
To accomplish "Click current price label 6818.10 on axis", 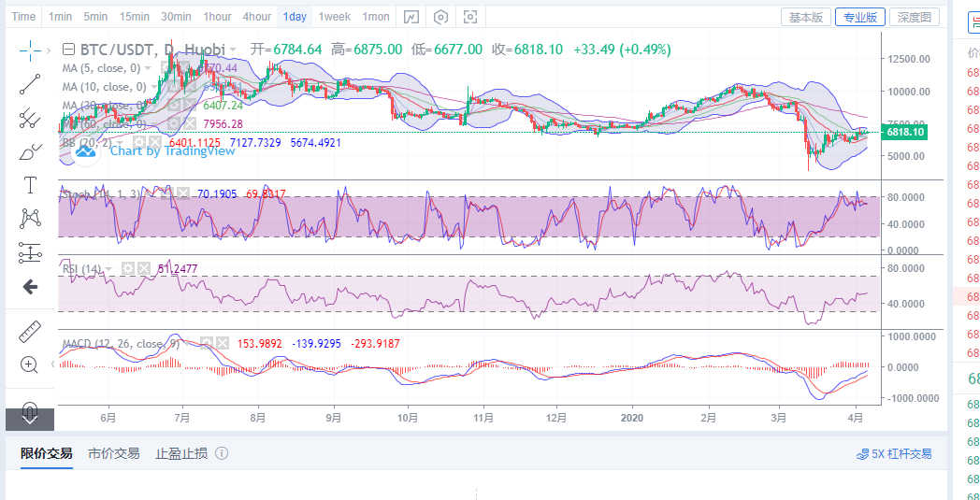I will pos(903,132).
